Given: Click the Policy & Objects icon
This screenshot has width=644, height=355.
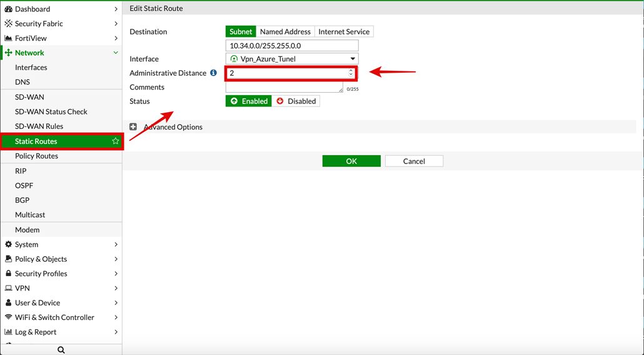Looking at the screenshot, I should (8, 259).
